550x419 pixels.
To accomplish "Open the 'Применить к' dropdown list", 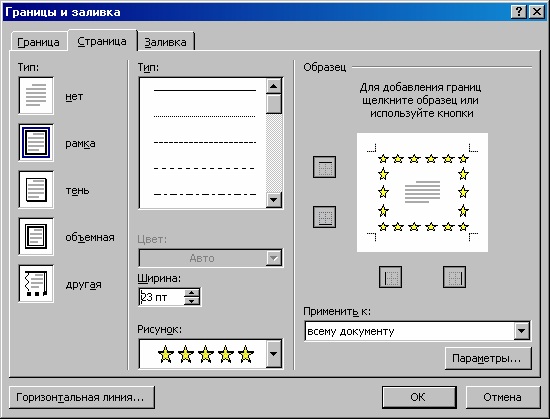I will [x=522, y=331].
